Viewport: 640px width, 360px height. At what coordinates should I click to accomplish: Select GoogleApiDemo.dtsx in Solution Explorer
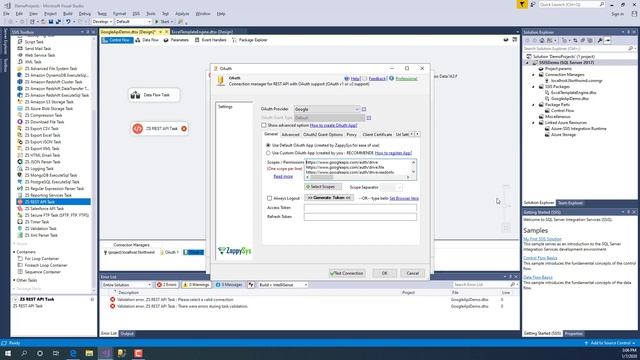click(x=570, y=98)
